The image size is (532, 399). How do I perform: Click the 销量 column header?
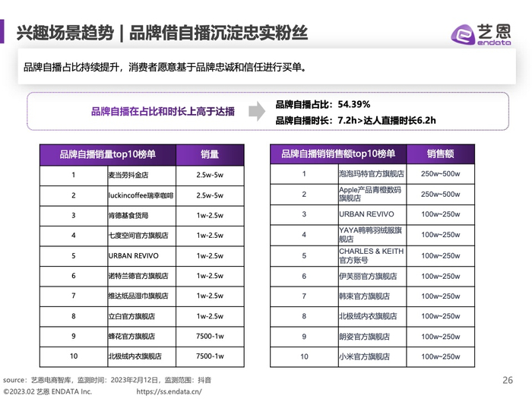(x=210, y=154)
